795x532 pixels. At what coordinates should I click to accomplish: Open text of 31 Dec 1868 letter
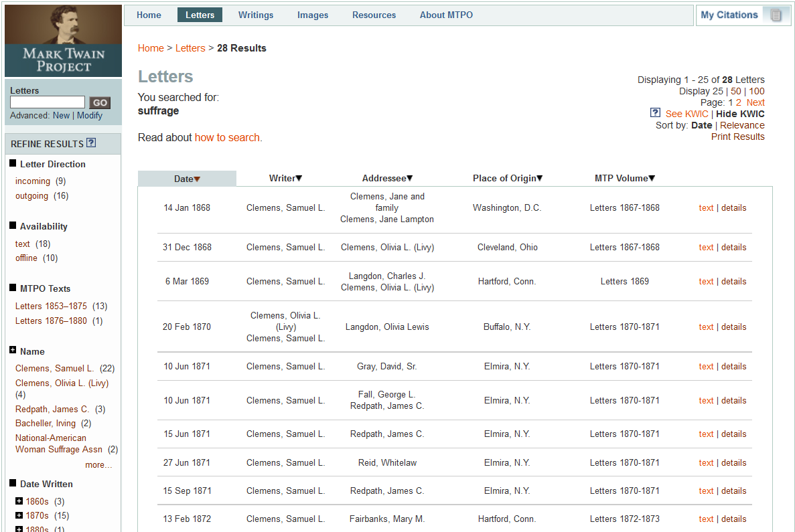(x=706, y=247)
